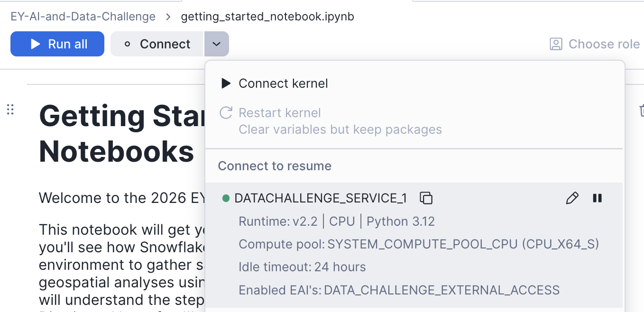Copy the DATACHALLENGE_SERVICE_1 service name
Viewport: 644px width, 312px height.
coord(426,198)
